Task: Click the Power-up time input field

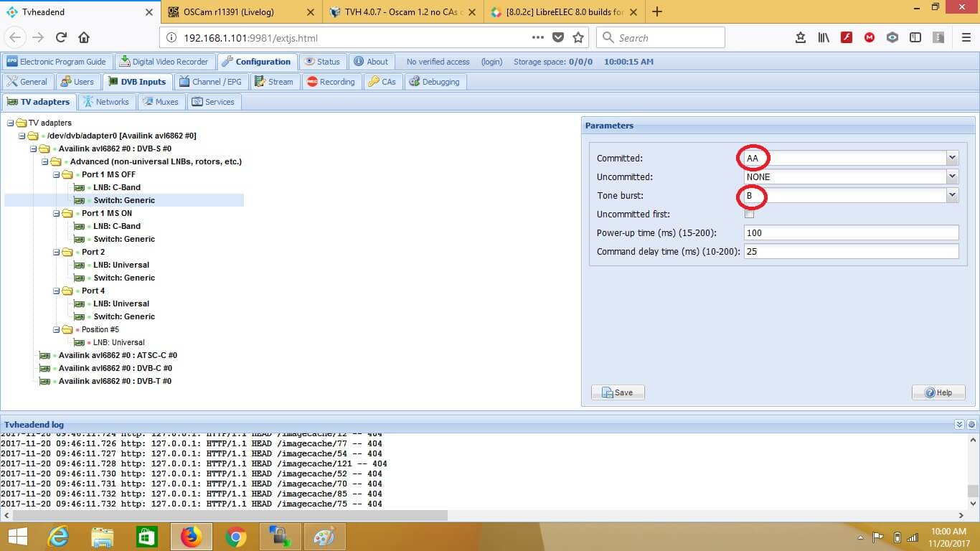Action: tap(851, 233)
